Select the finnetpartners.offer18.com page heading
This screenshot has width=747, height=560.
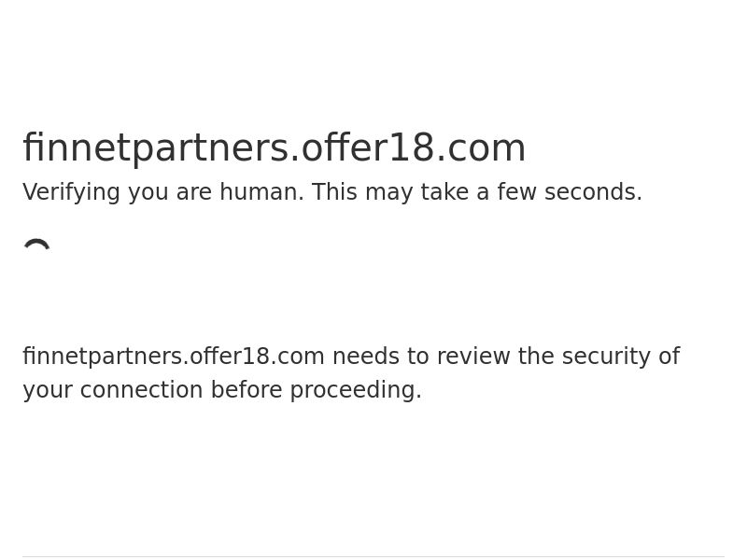[274, 148]
